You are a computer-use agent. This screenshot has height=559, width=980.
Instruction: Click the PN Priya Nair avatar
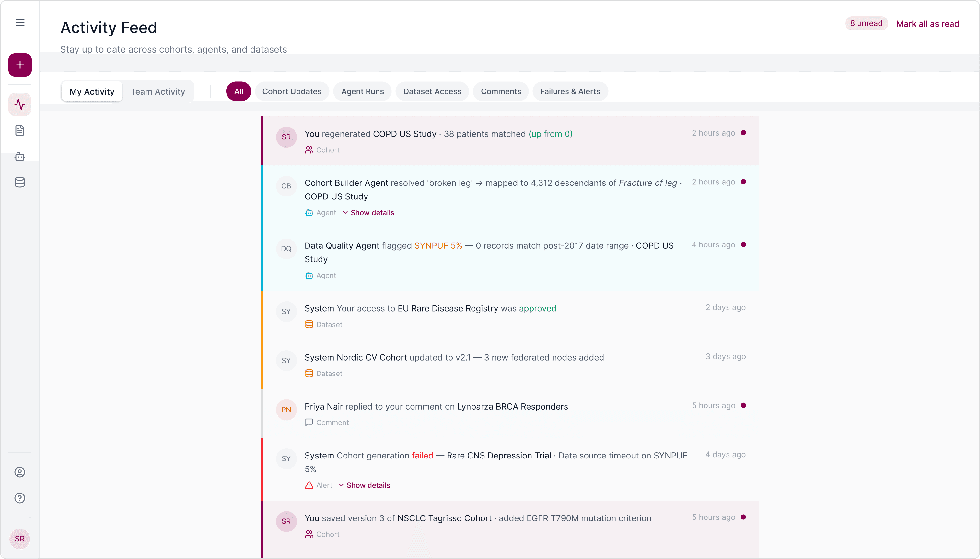tap(286, 410)
